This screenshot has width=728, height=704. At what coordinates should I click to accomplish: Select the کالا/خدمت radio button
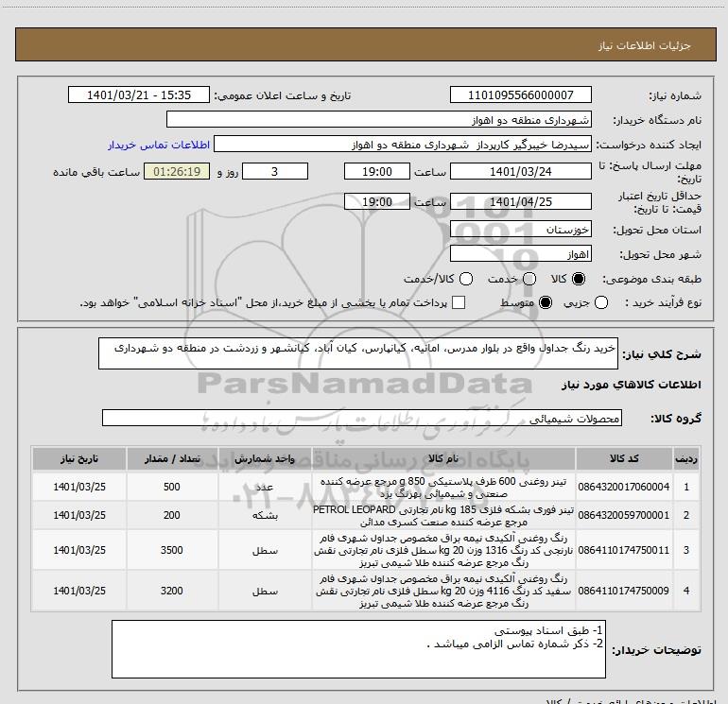466,279
